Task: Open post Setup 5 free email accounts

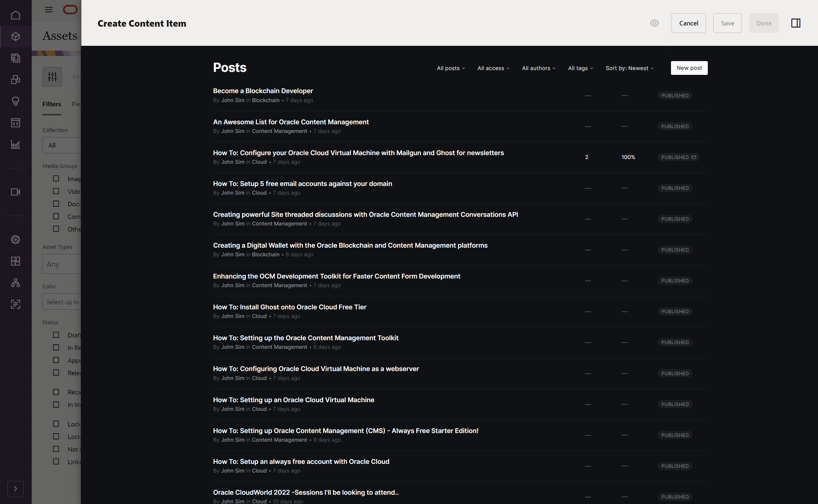Action: click(x=302, y=184)
